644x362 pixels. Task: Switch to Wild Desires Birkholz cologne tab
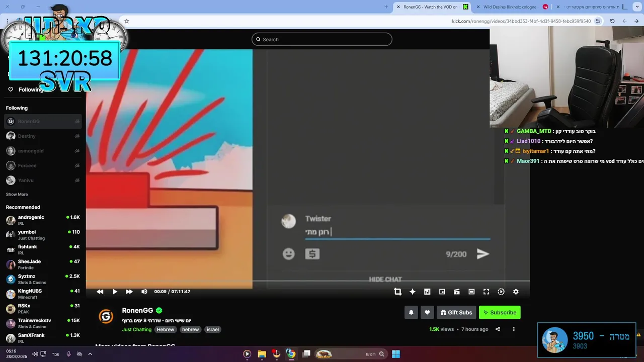(x=513, y=7)
